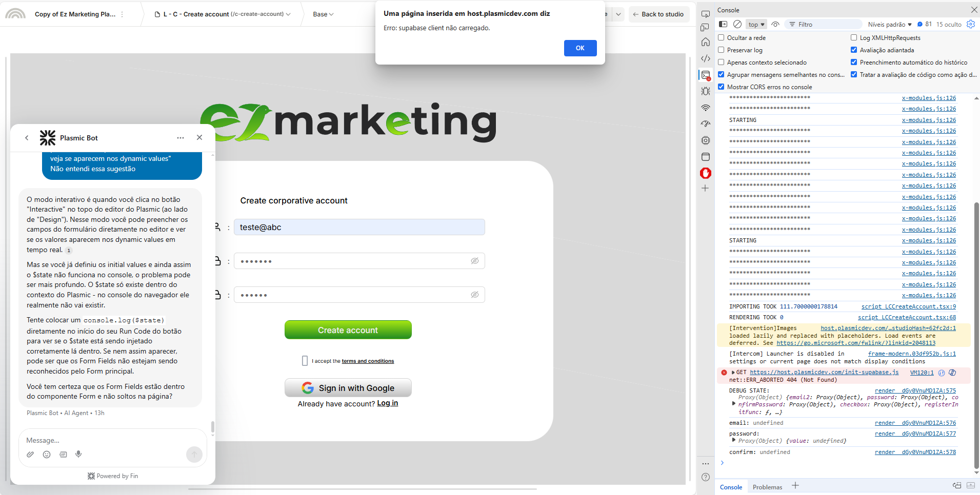Image resolution: width=980 pixels, height=495 pixels.
Task: Open the top context dropdown
Action: [756, 24]
